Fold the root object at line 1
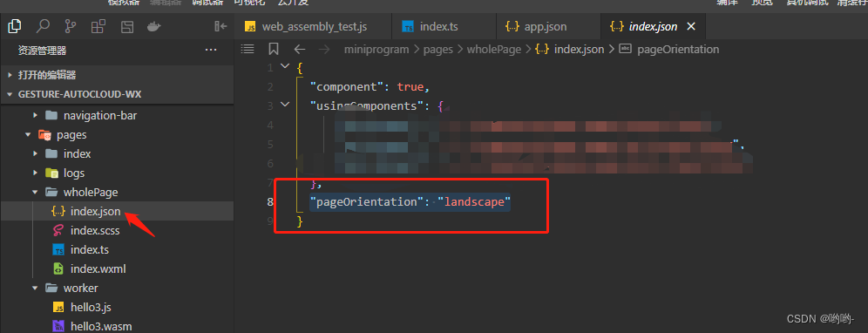Image resolution: width=868 pixels, height=333 pixels. click(x=285, y=66)
